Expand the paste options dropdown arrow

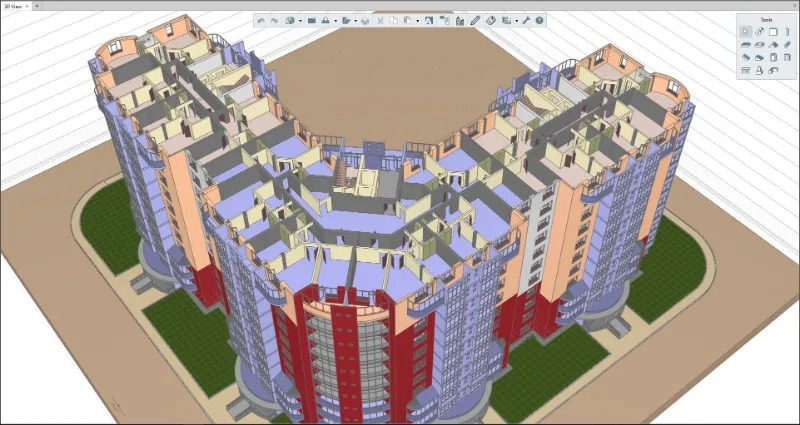(418, 21)
